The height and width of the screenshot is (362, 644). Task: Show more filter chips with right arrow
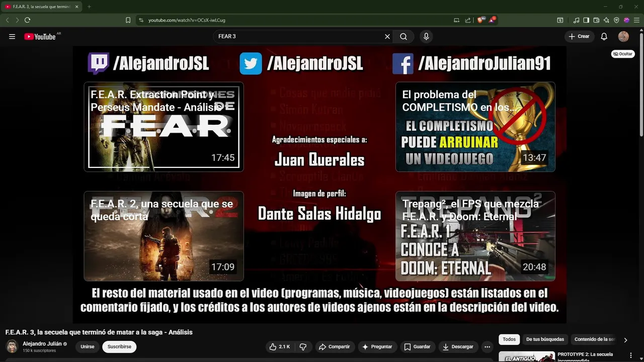(625, 340)
